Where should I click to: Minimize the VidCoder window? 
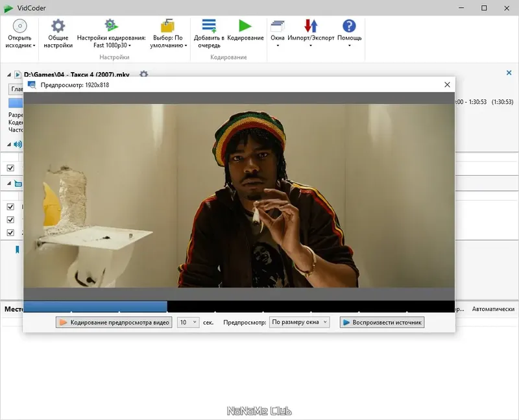[461, 8]
